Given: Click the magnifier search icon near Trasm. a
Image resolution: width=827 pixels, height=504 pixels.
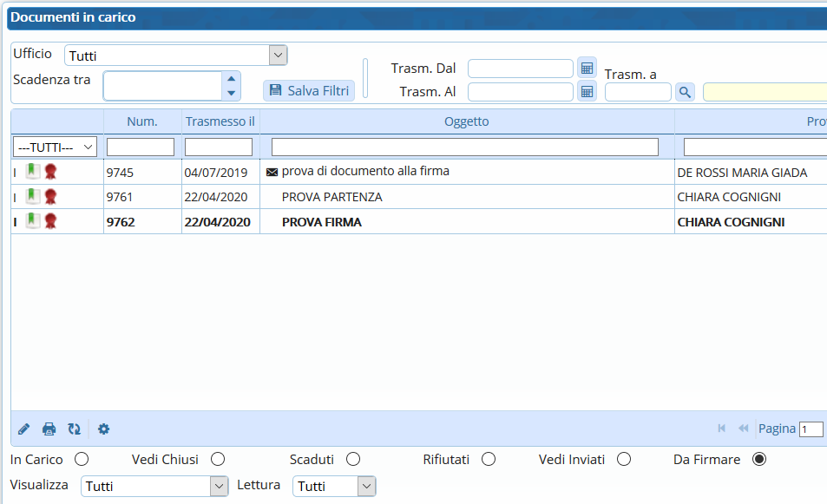Looking at the screenshot, I should pyautogui.click(x=685, y=92).
